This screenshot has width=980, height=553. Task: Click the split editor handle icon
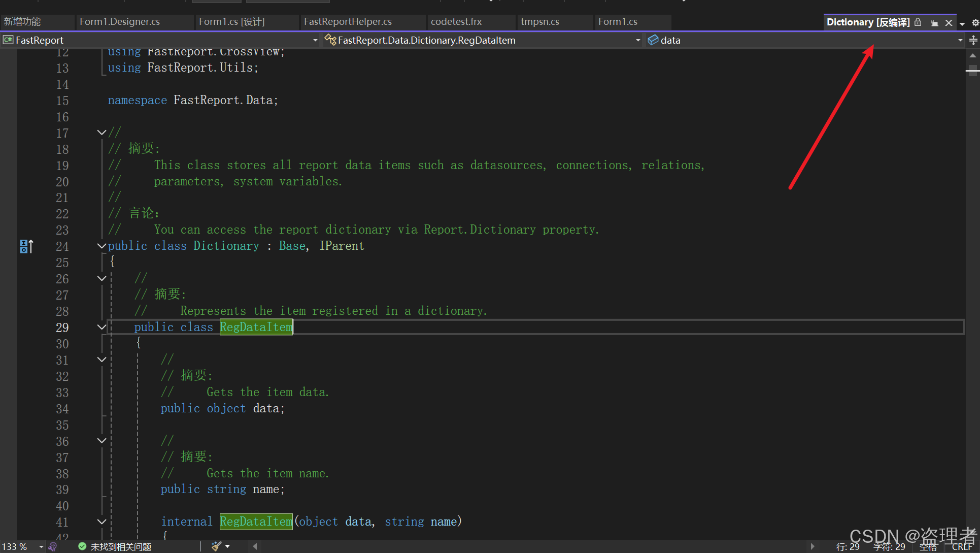coord(972,40)
